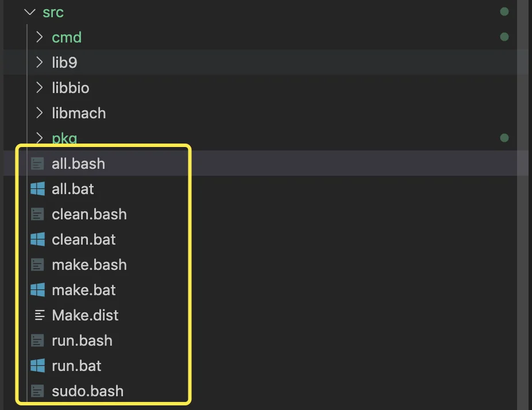
Task: Click the Windows icon beside clean.bat
Action: pyautogui.click(x=37, y=239)
